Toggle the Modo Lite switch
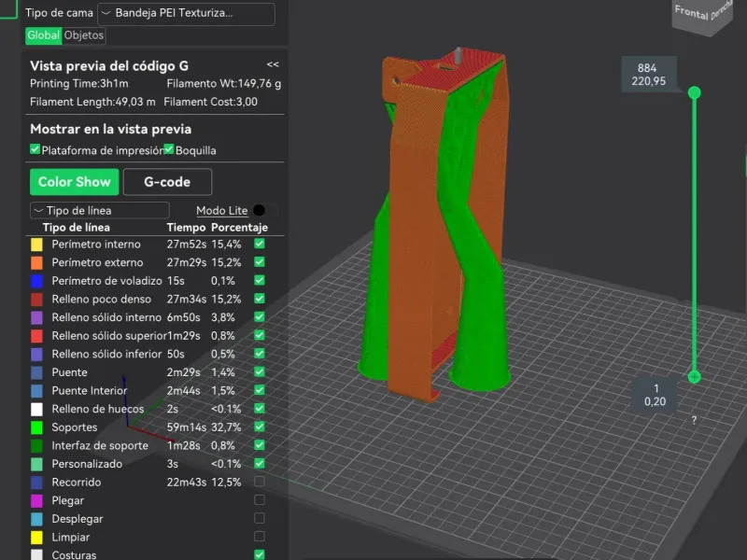Image resolution: width=747 pixels, height=560 pixels. pyautogui.click(x=266, y=210)
